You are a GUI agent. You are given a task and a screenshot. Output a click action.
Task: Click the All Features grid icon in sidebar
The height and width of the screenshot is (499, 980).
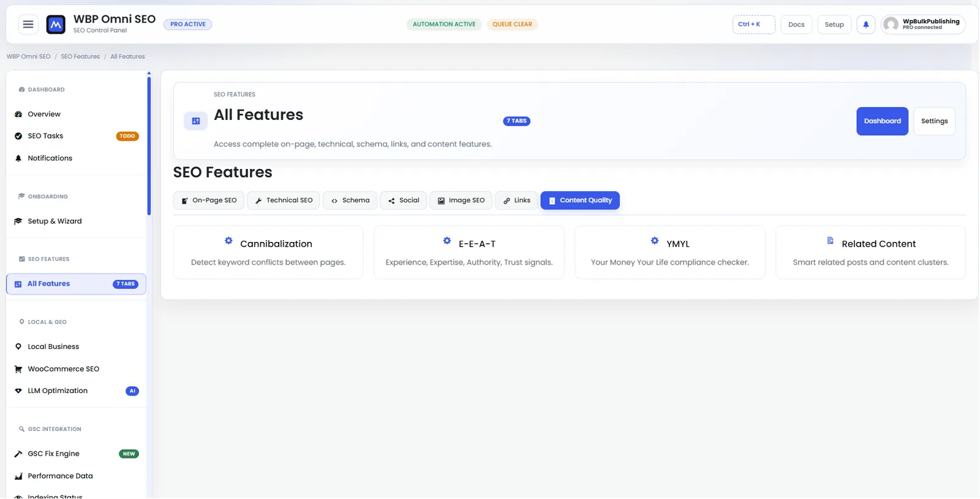pos(18,284)
